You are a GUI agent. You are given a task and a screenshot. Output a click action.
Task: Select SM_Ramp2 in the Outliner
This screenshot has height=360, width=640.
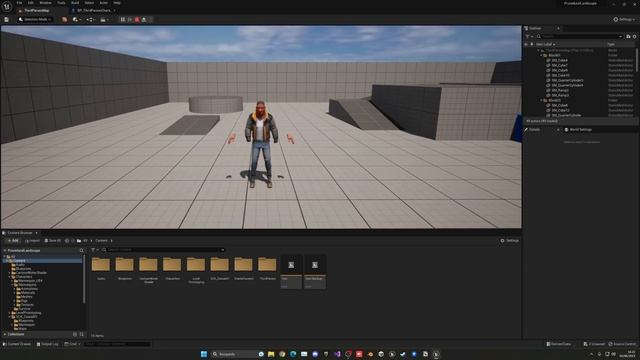[560, 90]
